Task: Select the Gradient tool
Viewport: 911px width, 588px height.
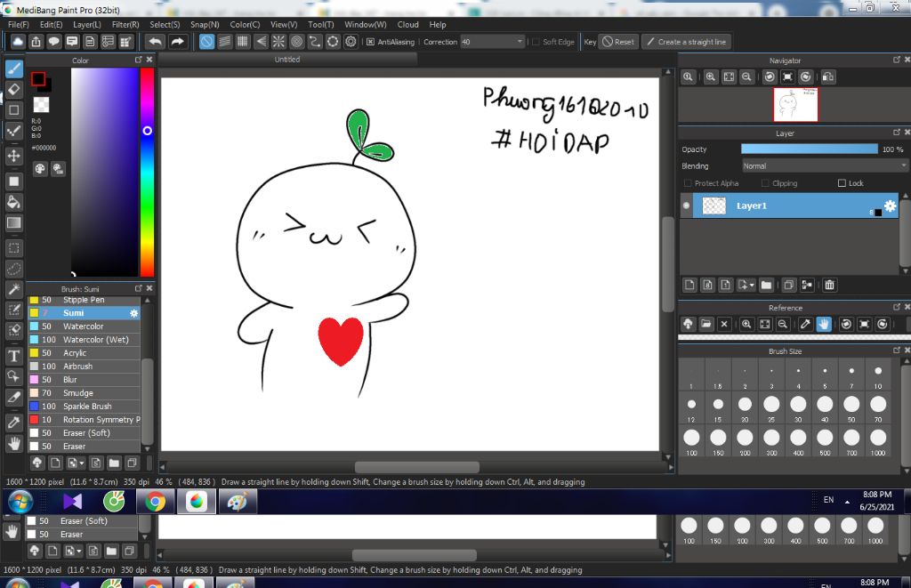Action: (x=14, y=222)
